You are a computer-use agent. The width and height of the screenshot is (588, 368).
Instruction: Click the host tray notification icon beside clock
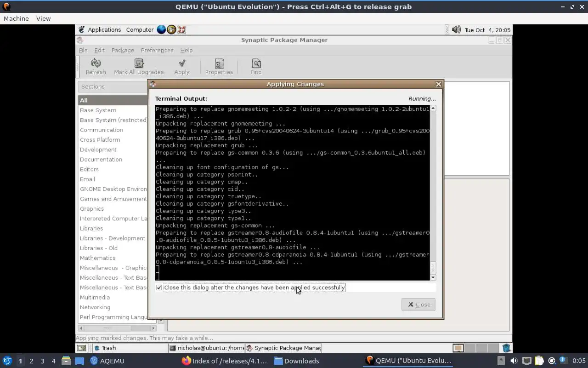click(564, 361)
